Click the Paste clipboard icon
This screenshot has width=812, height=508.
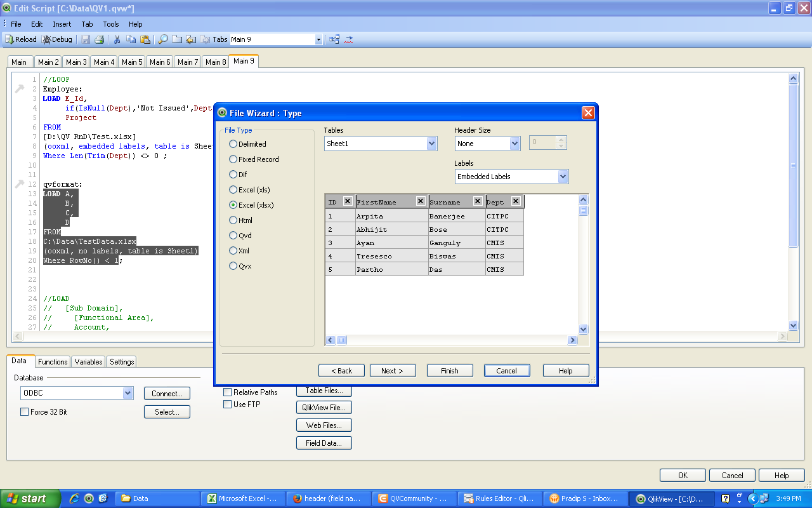[x=145, y=39]
